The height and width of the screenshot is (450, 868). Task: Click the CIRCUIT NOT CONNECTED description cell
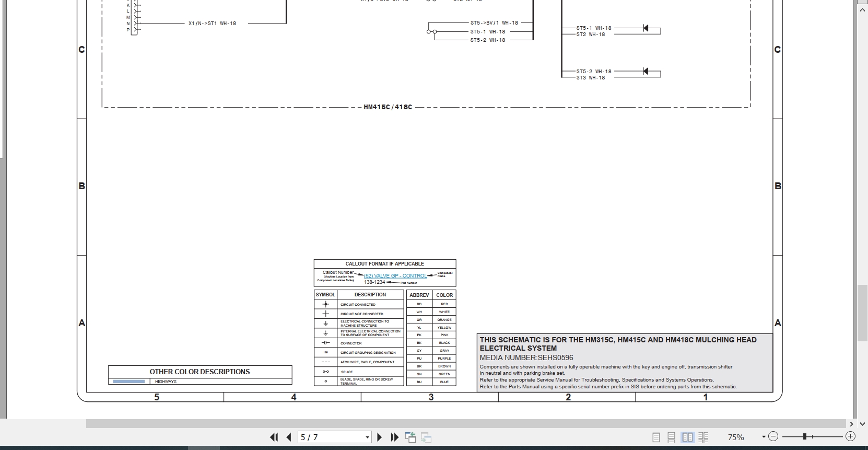coord(371,314)
